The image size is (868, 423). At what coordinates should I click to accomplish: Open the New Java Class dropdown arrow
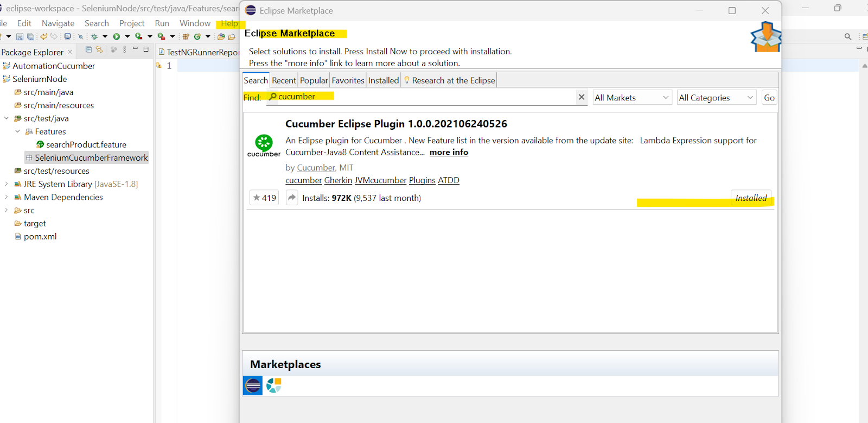208,36
